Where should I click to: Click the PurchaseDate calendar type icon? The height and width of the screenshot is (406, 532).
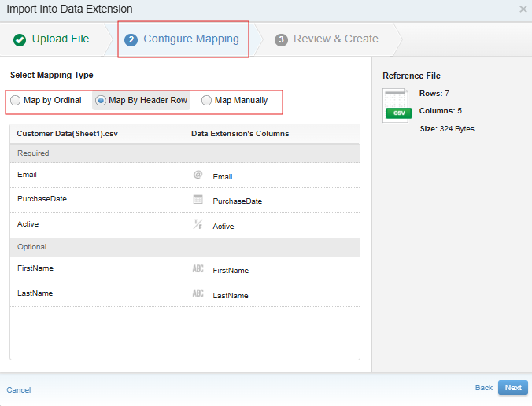click(x=198, y=200)
